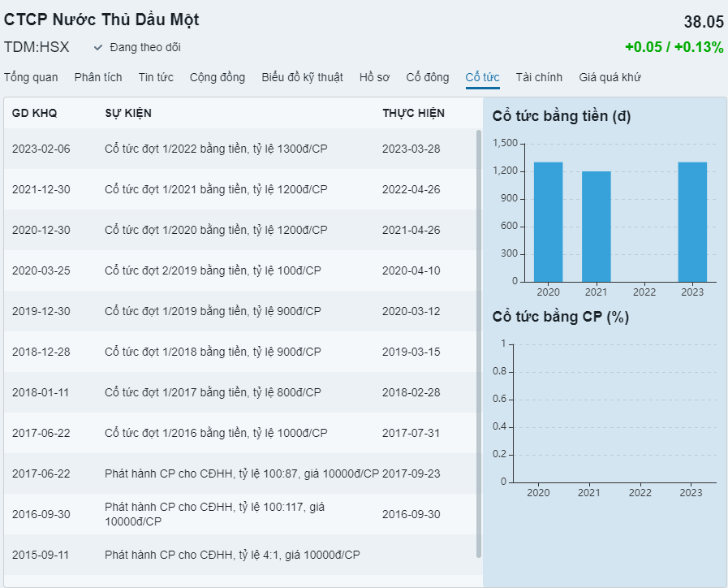
Task: Click ex-date cell 2021-12-30
Action: (41, 189)
